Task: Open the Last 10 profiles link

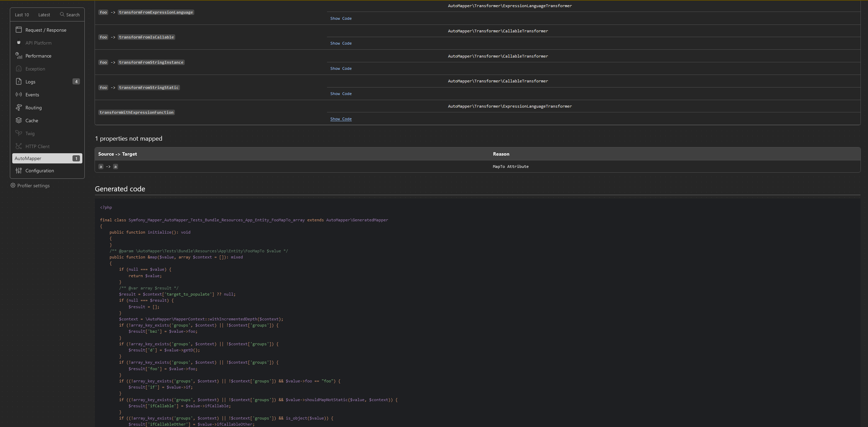Action: point(22,15)
